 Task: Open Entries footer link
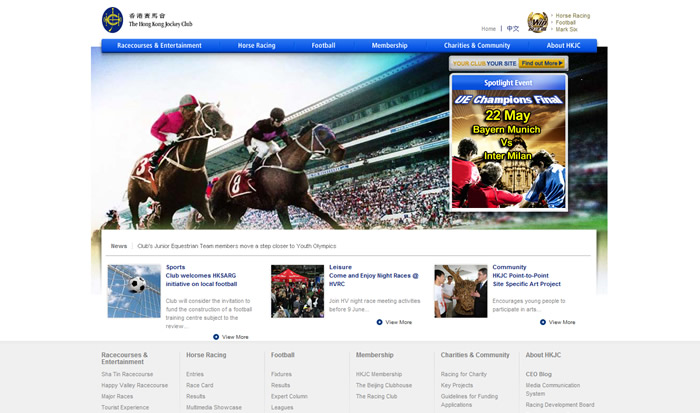click(195, 374)
